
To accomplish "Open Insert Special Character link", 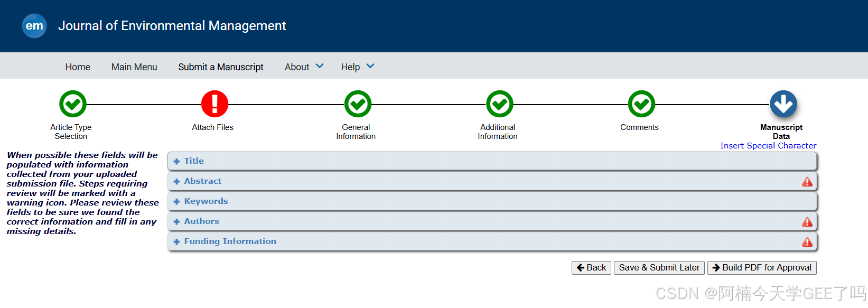I will (x=768, y=146).
